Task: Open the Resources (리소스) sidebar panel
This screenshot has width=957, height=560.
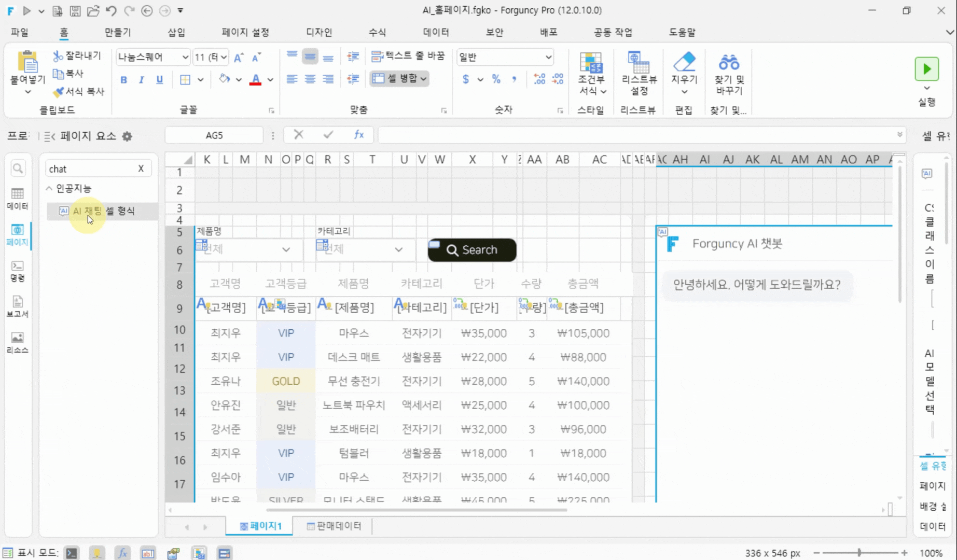Action: (17, 343)
